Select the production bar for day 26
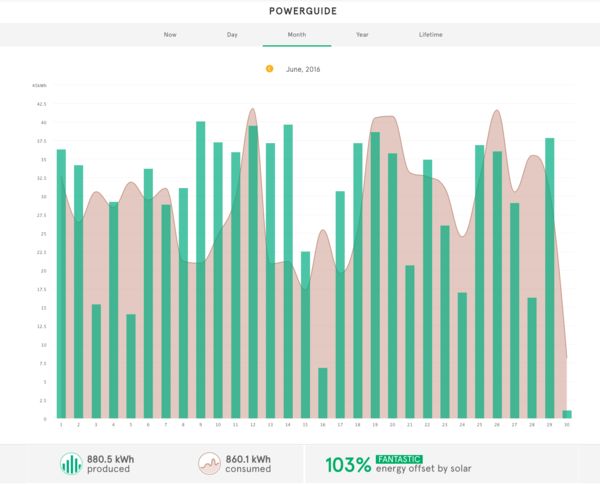600x485 pixels. (x=497, y=285)
